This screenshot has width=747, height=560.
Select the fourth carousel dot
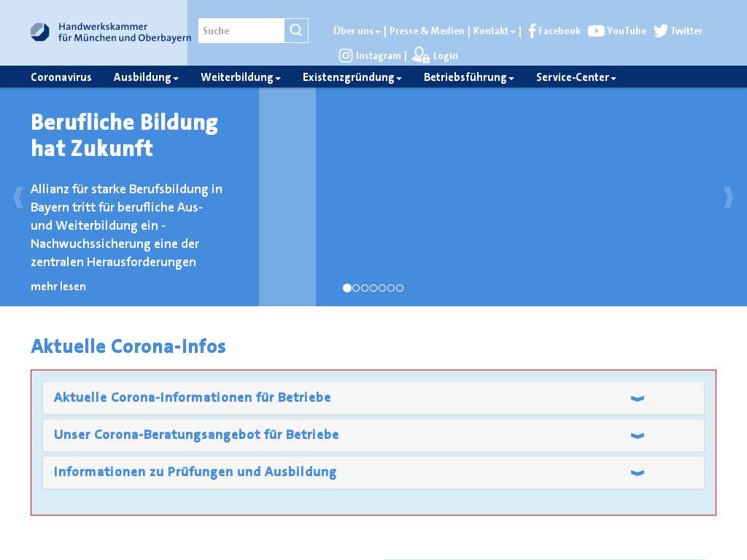(x=373, y=288)
